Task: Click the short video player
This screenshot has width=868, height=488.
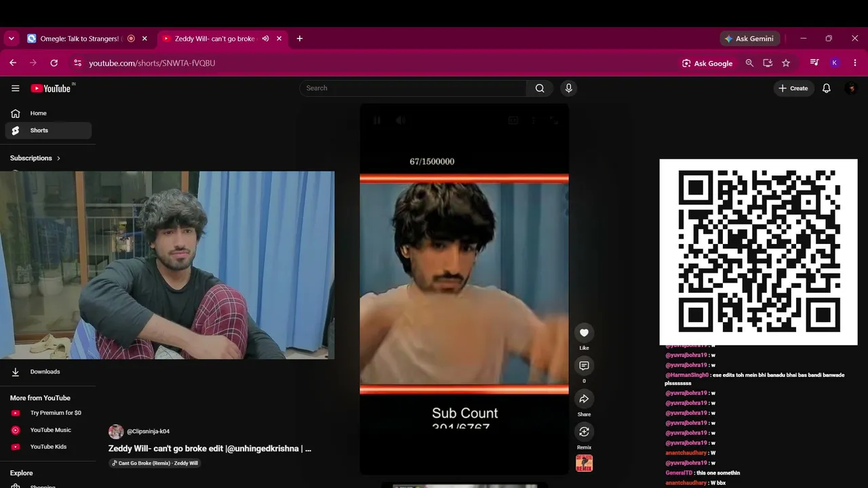Action: (x=465, y=289)
